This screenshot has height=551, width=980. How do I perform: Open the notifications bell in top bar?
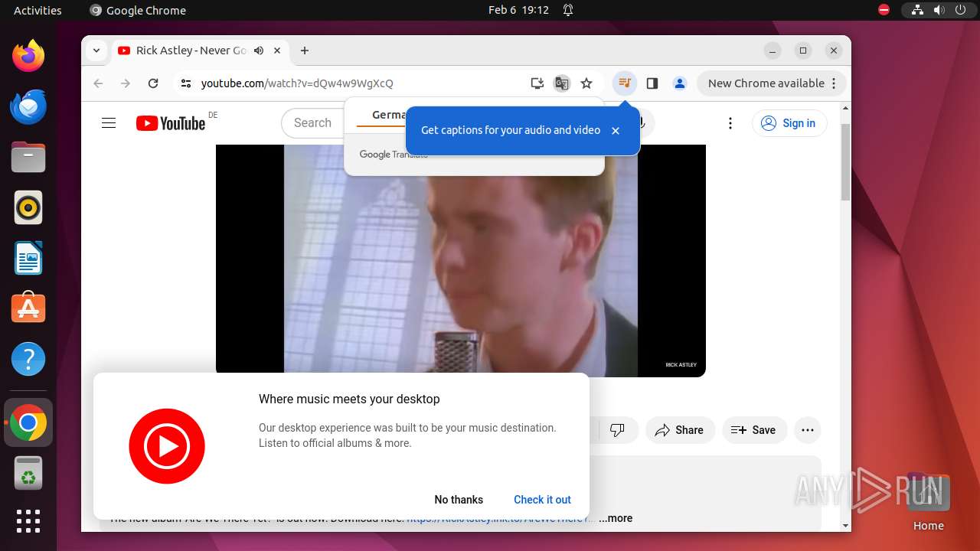pyautogui.click(x=568, y=10)
